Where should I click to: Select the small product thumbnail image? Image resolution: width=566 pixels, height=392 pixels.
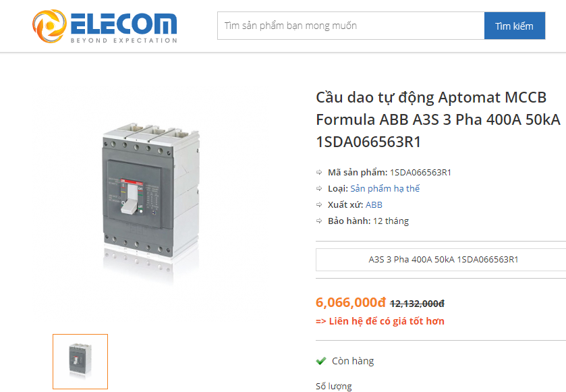[x=80, y=362]
